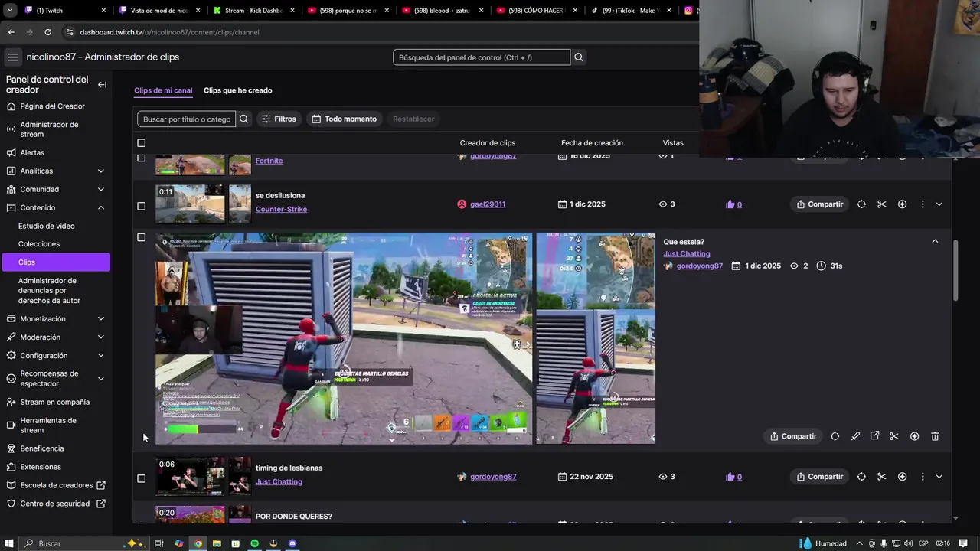
Task: Play the large Que estela? clip preview
Action: point(344,338)
